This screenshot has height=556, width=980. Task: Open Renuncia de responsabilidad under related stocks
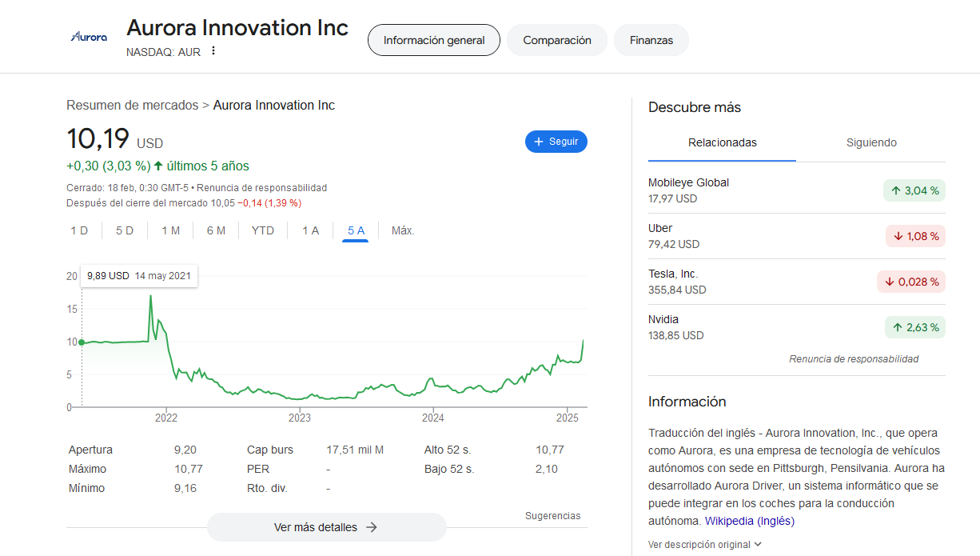pos(854,359)
